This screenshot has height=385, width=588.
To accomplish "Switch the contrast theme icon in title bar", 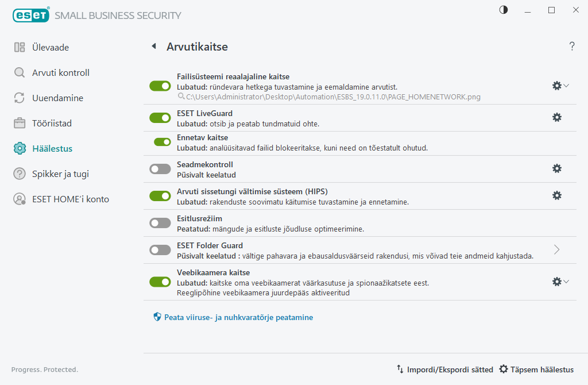I will [504, 10].
